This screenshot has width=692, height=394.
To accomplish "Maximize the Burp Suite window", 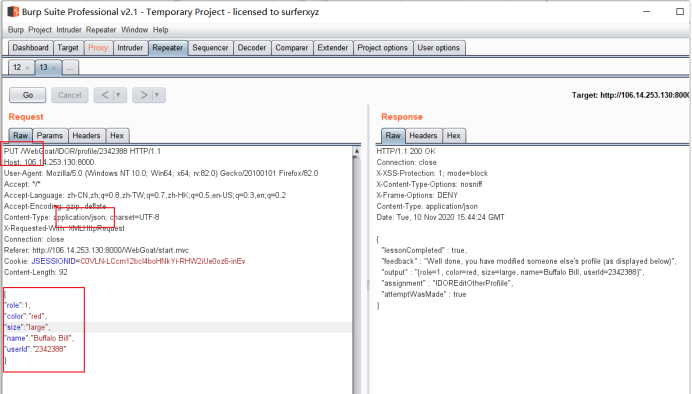I will (680, 11).
